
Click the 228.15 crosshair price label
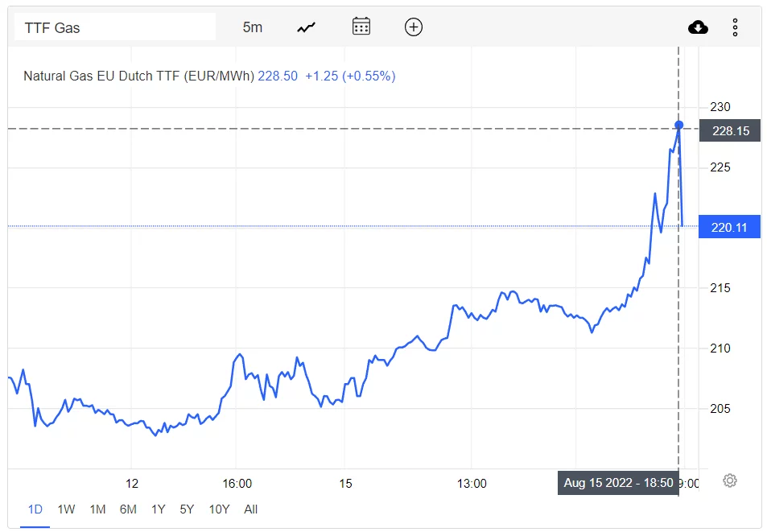(x=730, y=130)
